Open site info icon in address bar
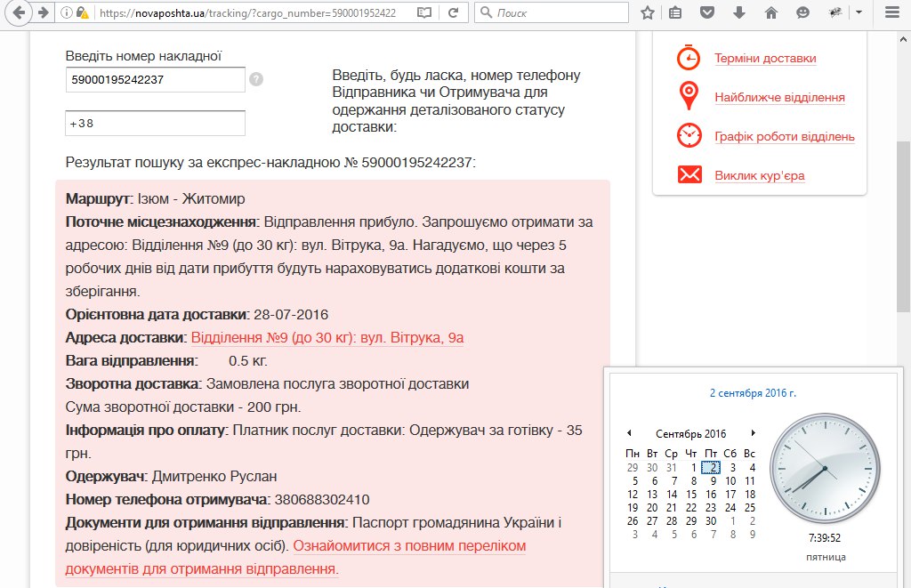 66,12
